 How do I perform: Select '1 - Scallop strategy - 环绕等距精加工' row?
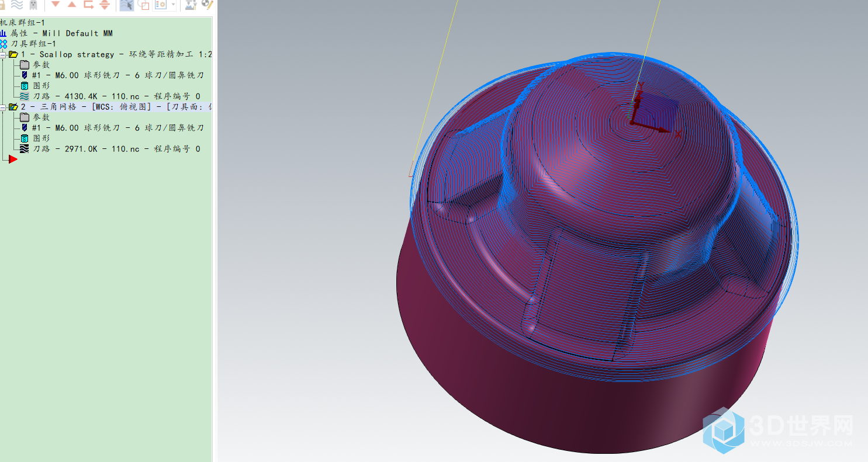click(x=116, y=54)
